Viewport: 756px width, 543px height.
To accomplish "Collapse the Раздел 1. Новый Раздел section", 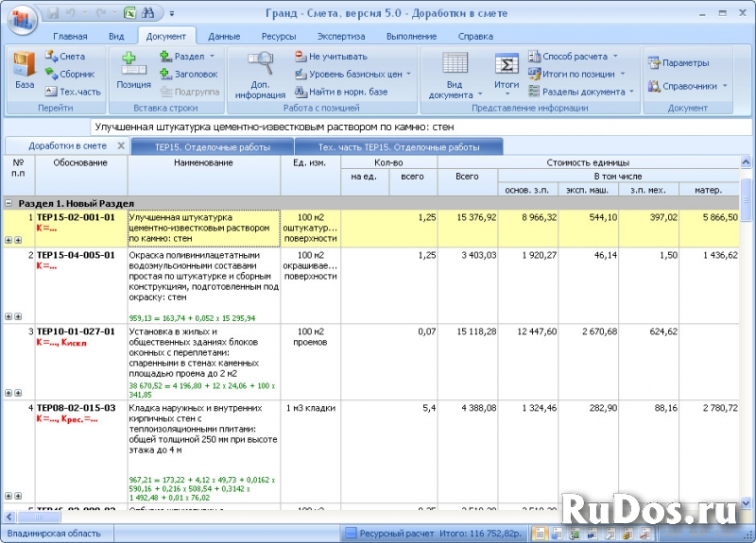I will pyautogui.click(x=9, y=203).
